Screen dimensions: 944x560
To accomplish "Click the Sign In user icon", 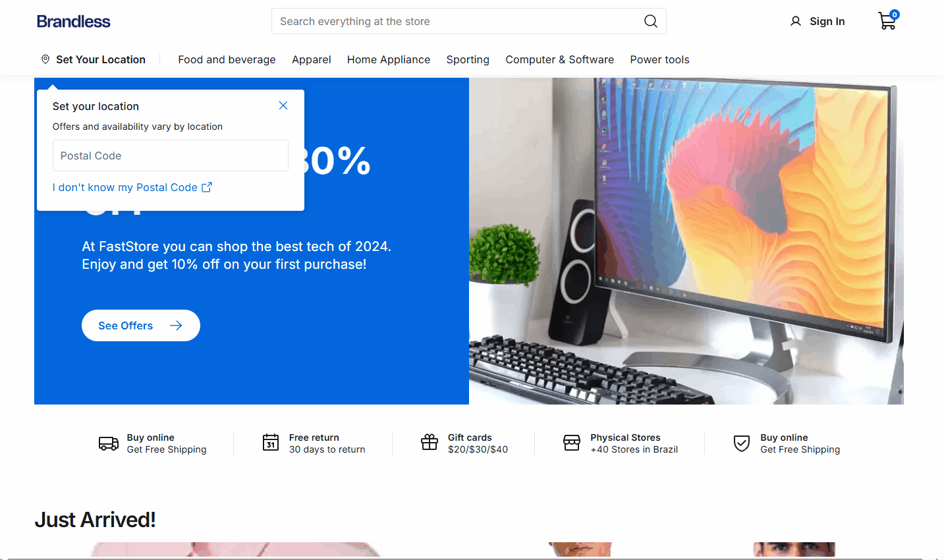I will point(796,21).
